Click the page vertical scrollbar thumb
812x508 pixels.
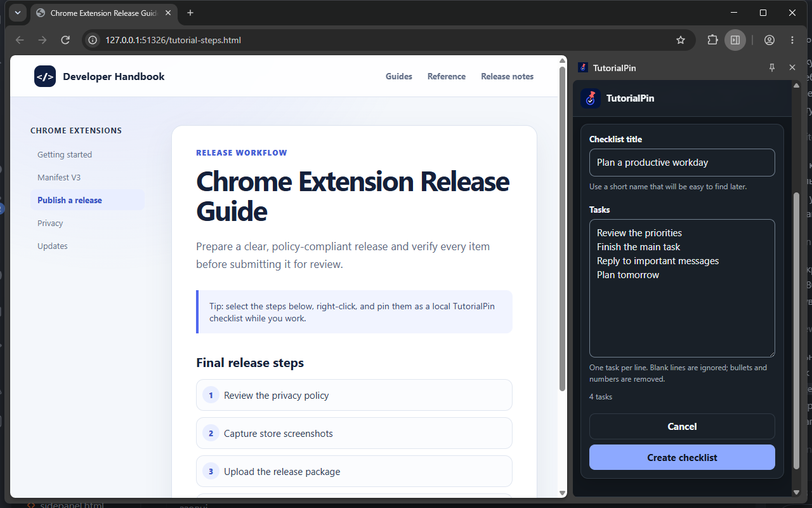[562, 229]
